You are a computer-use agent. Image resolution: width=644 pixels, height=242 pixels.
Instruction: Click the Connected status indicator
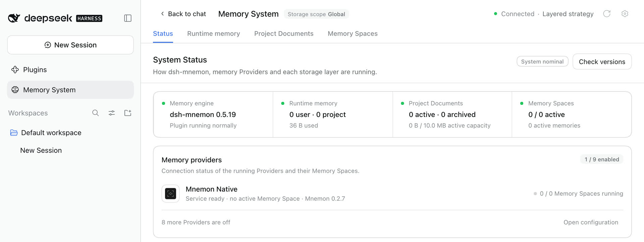coord(514,14)
